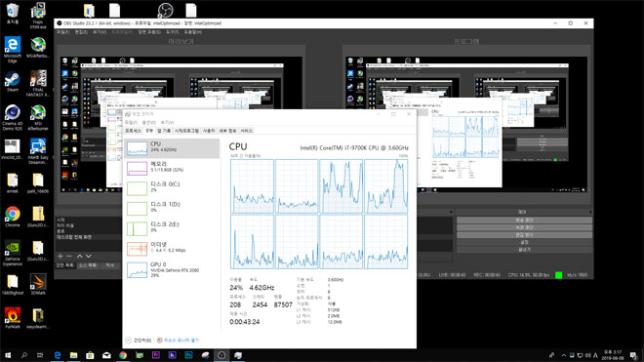Click the stop streaming button in OBS controls

coord(524,221)
